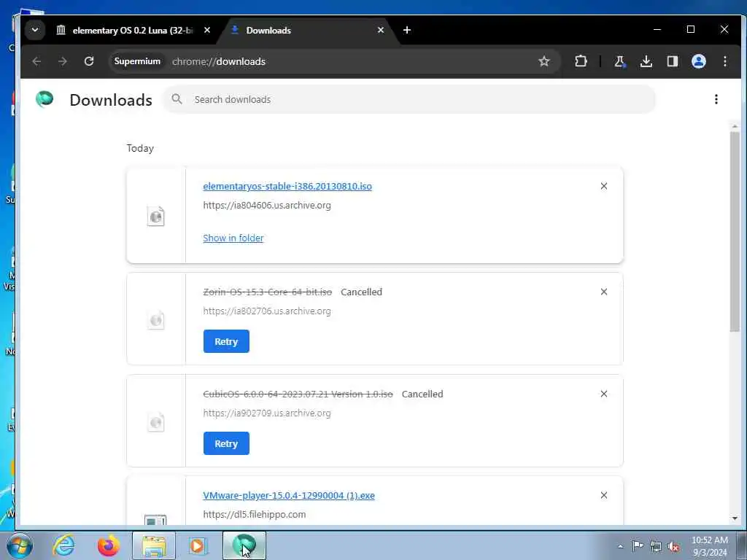
Task: Open a new tab with plus button
Action: 407,30
